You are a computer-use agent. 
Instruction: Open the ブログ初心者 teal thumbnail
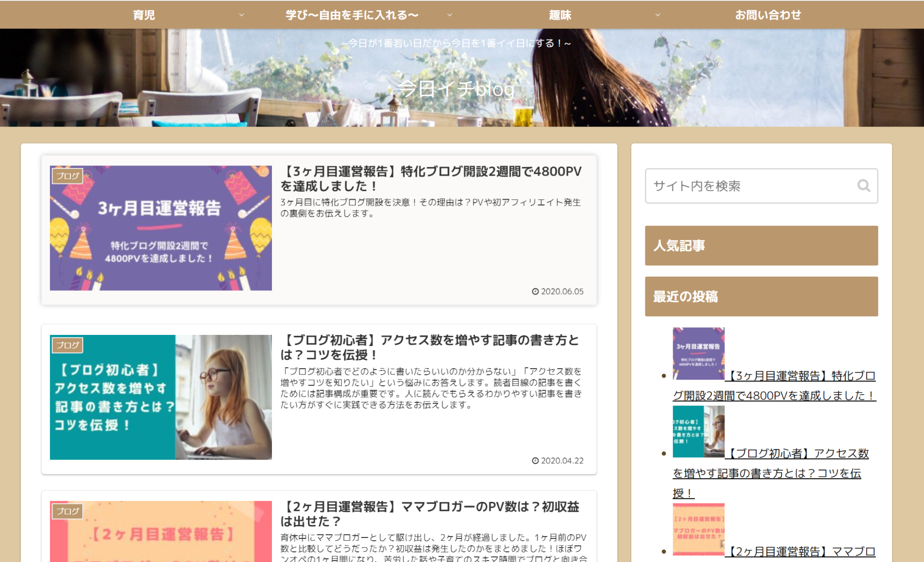point(161,397)
